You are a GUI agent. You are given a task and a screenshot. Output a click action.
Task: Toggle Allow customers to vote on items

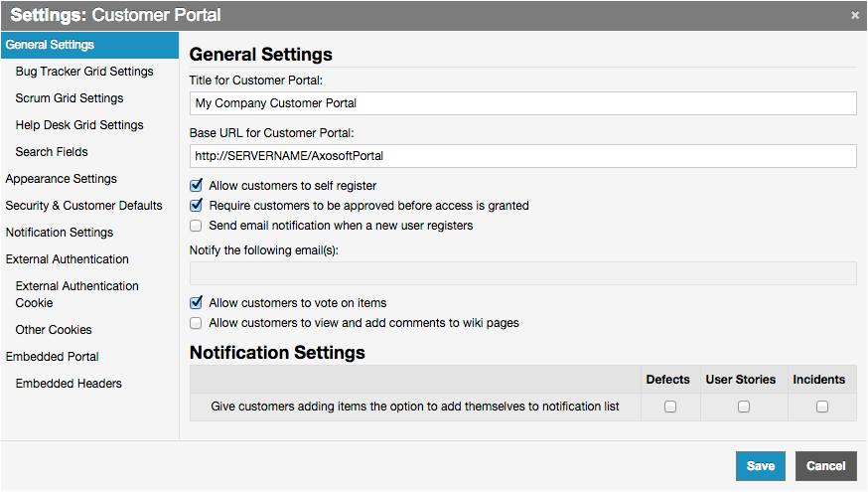(x=197, y=303)
